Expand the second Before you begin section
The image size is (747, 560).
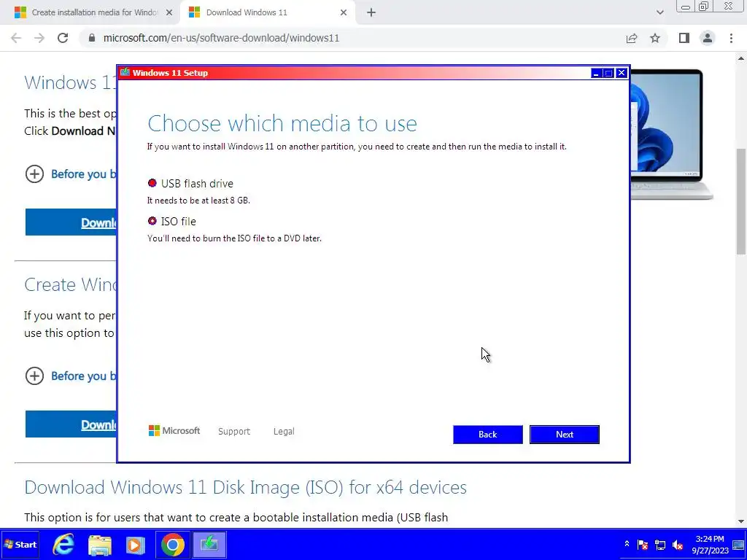point(34,376)
